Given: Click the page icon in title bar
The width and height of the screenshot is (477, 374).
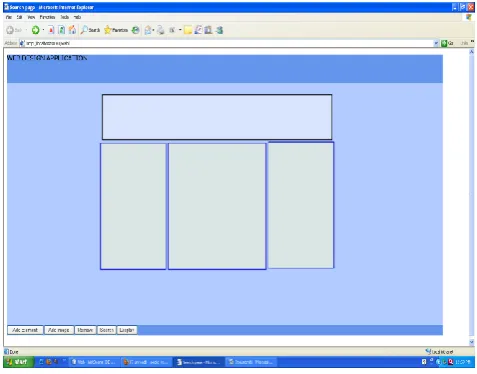Looking at the screenshot, I should point(6,7).
